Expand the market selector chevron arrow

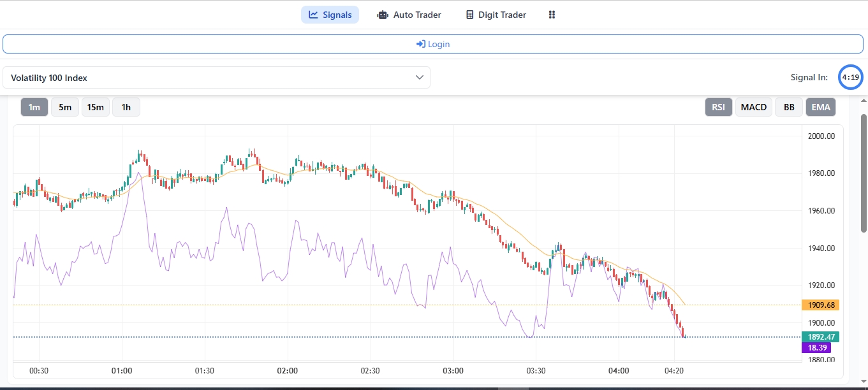pyautogui.click(x=420, y=78)
